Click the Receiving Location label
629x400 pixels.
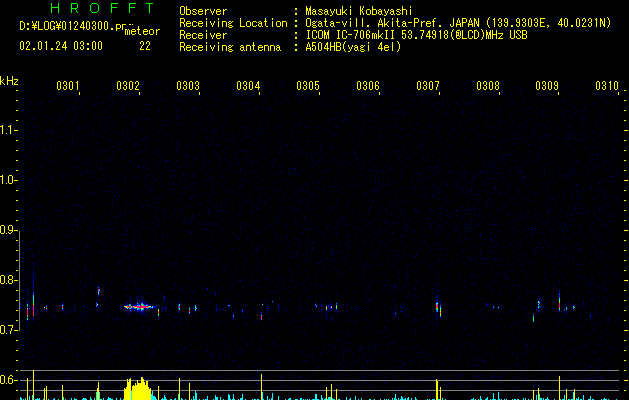coord(233,23)
